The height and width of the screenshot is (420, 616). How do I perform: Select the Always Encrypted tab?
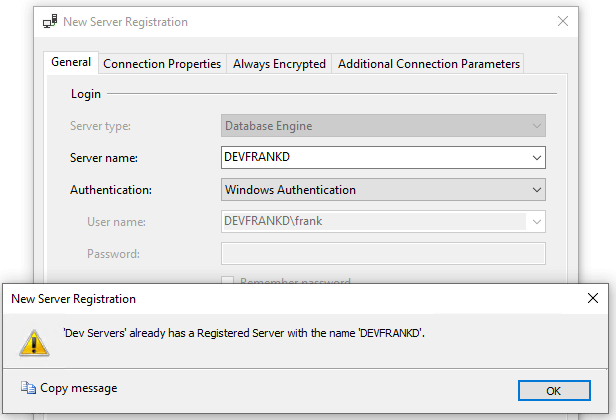(x=279, y=63)
